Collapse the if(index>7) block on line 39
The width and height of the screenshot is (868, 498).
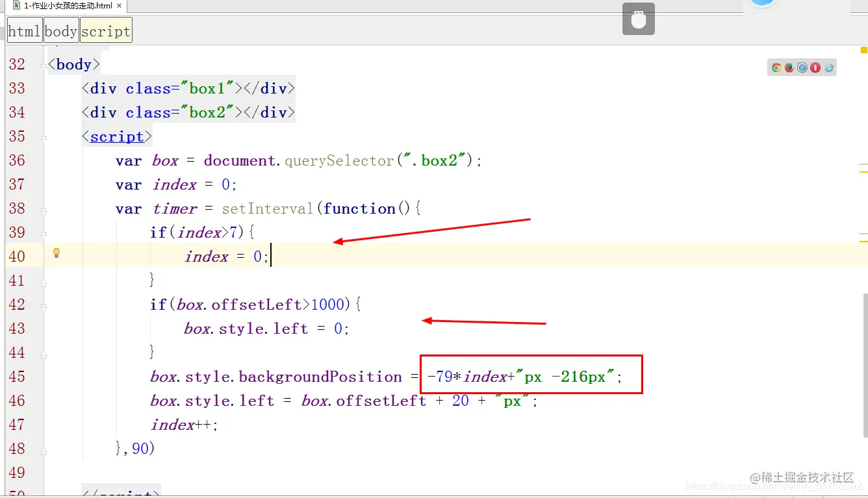click(44, 235)
